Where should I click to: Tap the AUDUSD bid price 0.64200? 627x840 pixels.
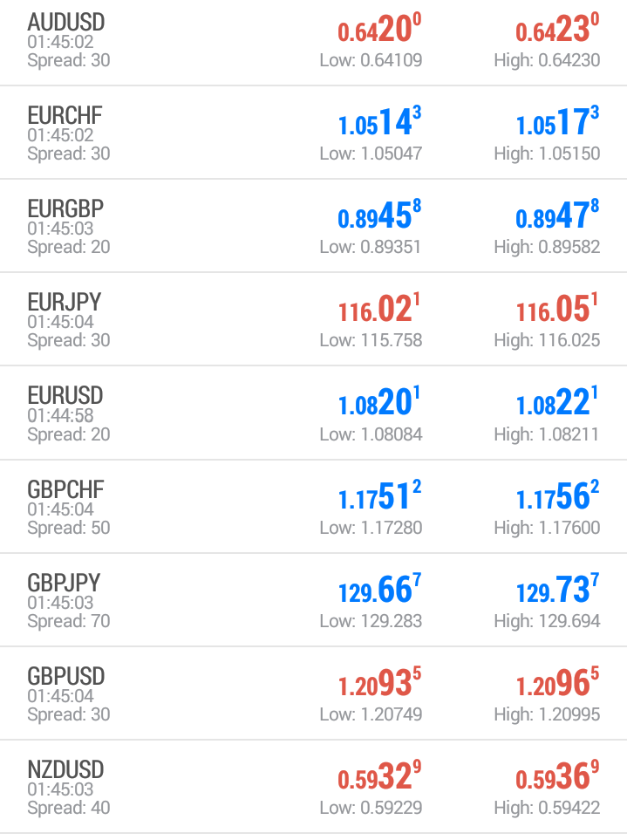(x=379, y=29)
